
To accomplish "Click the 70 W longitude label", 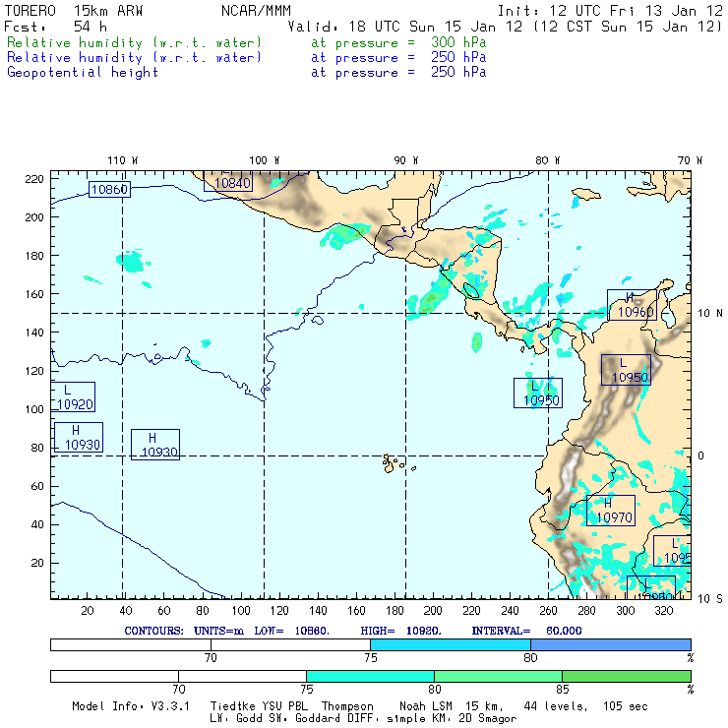I will click(x=690, y=160).
